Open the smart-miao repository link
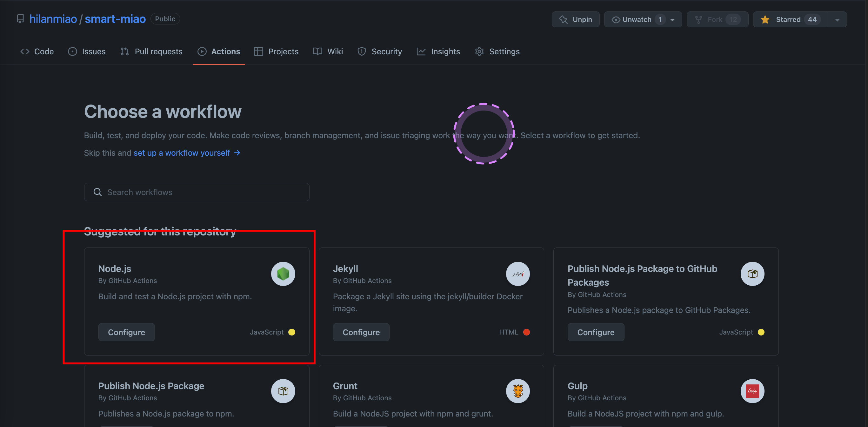This screenshot has width=868, height=427. click(115, 19)
